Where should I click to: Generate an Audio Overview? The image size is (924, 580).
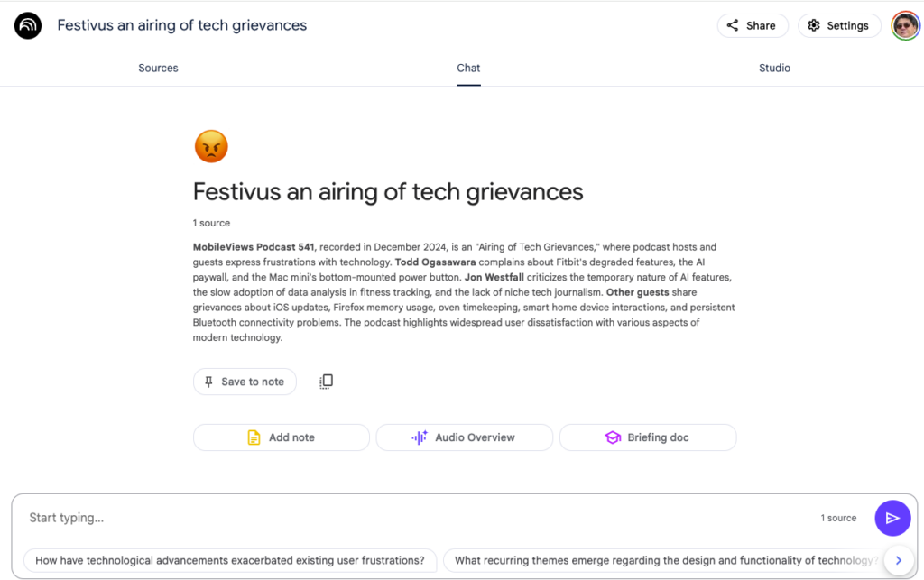(465, 437)
